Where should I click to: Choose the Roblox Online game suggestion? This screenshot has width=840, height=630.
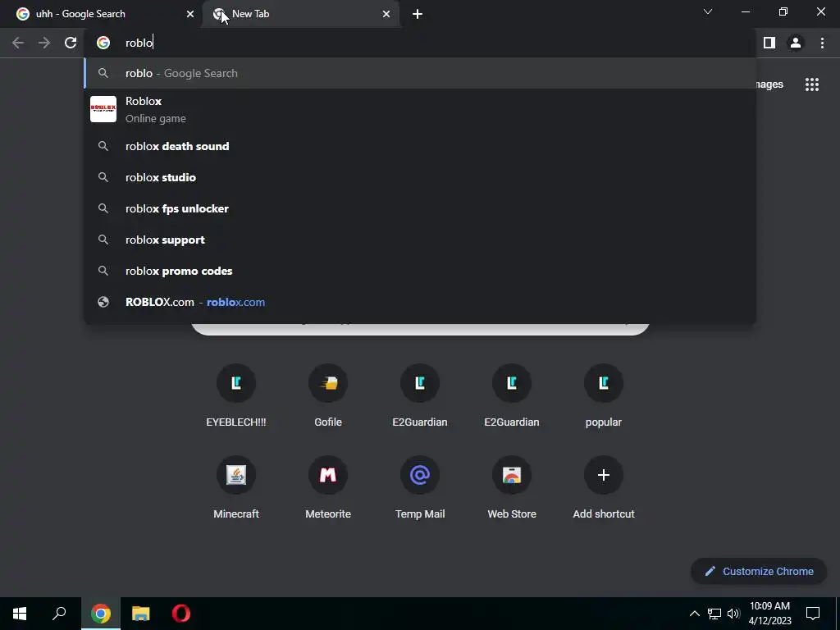pyautogui.click(x=420, y=109)
